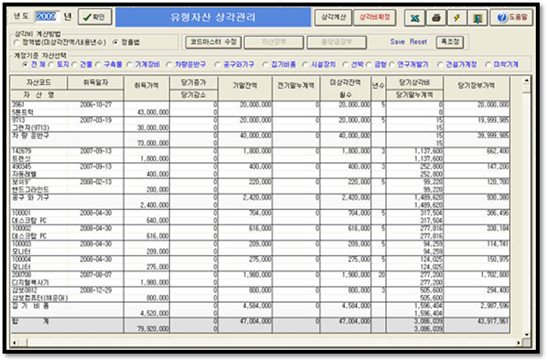Click the year input field
Viewport: 548px width, 362px height.
click(x=47, y=16)
